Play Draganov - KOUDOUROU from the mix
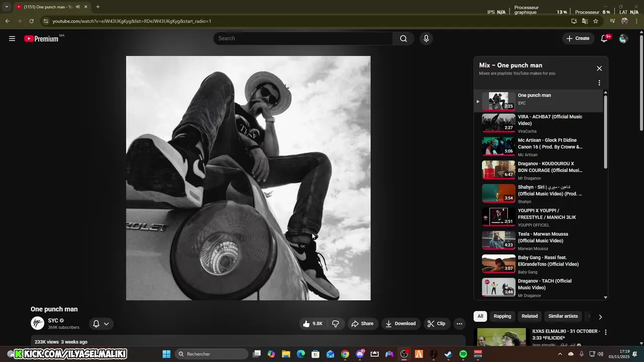 [539, 170]
